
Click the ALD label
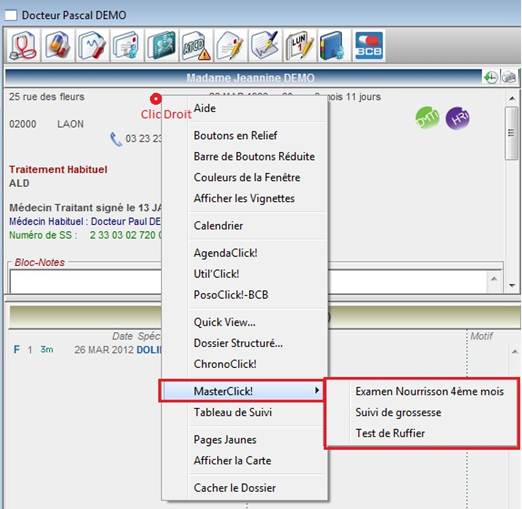19,183
